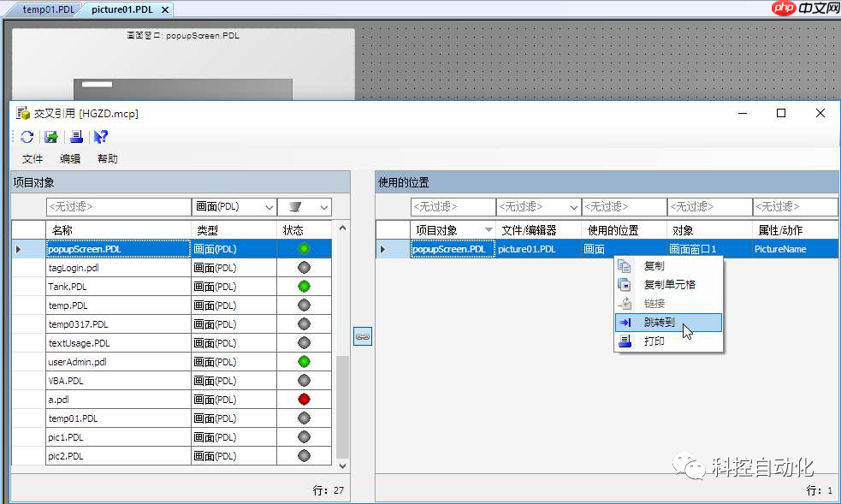Click the scrollbar thumb in 项目对象 list
The width and height of the screenshot is (841, 504).
pyautogui.click(x=343, y=407)
